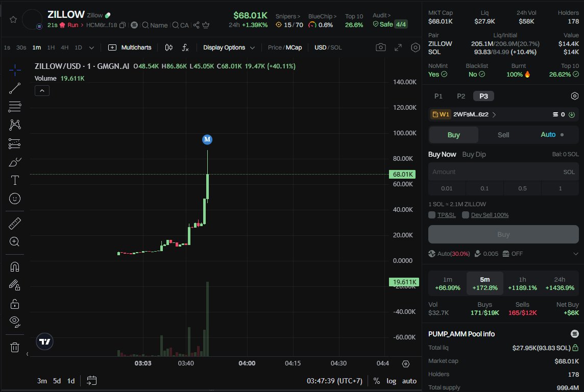584x392 pixels.
Task: Toggle stay in drawing mode
Action: pos(15,285)
